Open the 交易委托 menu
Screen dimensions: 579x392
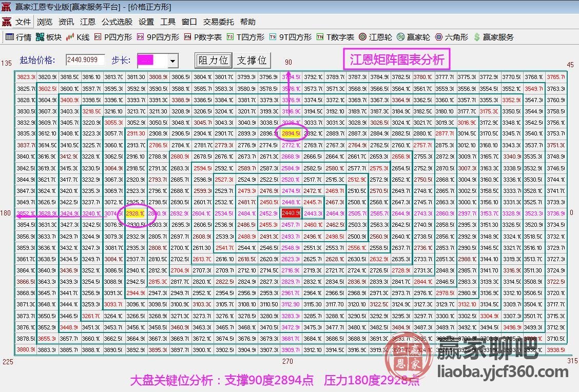pyautogui.click(x=219, y=22)
